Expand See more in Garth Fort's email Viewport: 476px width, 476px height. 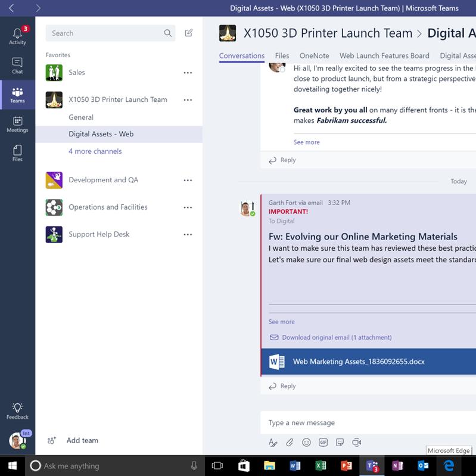(281, 322)
